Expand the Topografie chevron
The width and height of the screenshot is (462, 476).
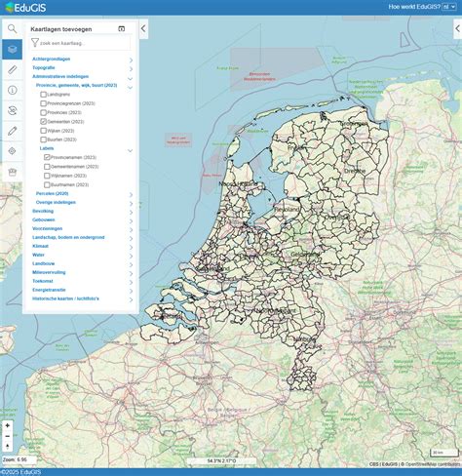pyautogui.click(x=131, y=69)
